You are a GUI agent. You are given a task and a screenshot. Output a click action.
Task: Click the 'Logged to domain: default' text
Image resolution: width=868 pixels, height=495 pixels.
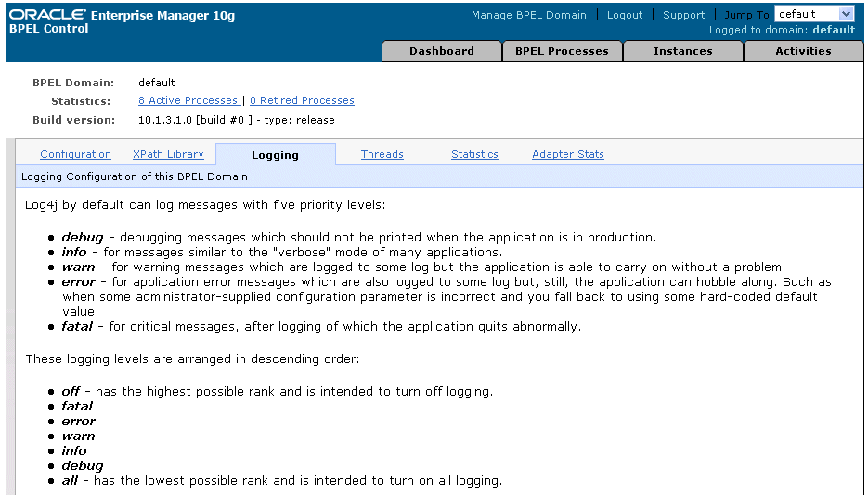click(x=782, y=30)
